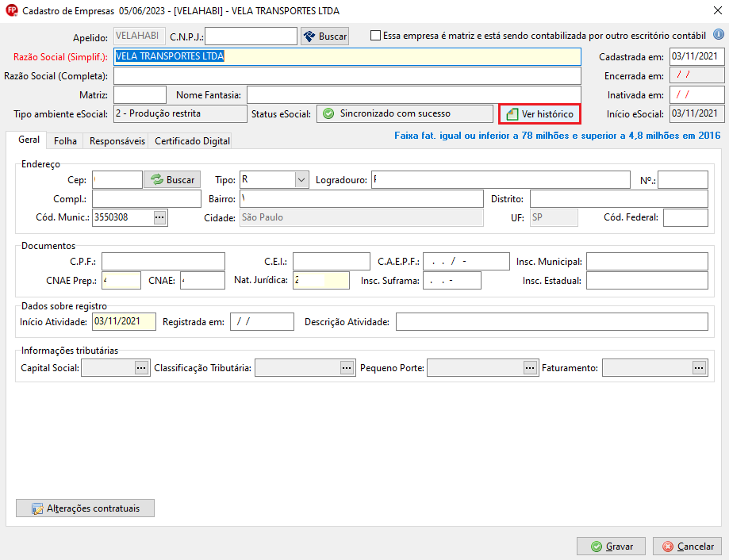Click the blue info icon beside matriz checkbox
Screen dimensions: 729x560
point(719,34)
